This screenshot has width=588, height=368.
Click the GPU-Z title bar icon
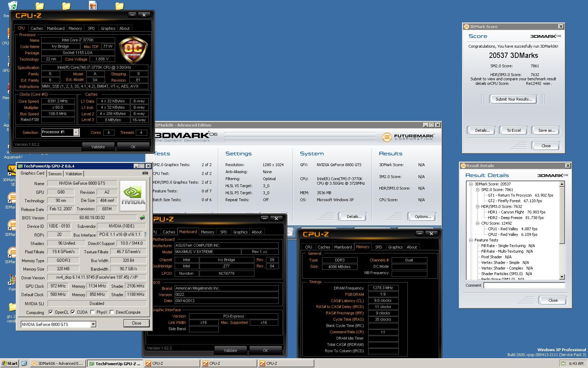(20, 166)
